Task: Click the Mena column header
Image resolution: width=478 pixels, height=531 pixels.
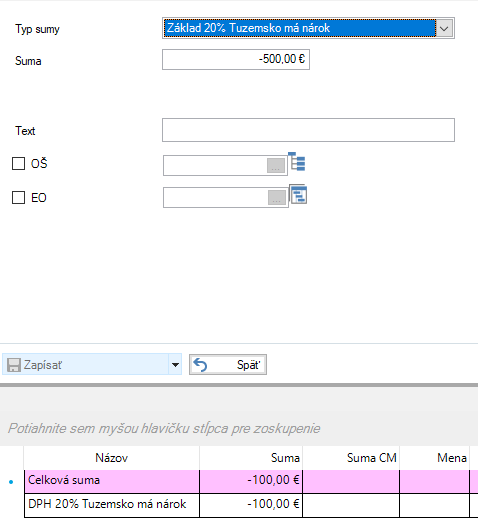Action: tap(434, 458)
